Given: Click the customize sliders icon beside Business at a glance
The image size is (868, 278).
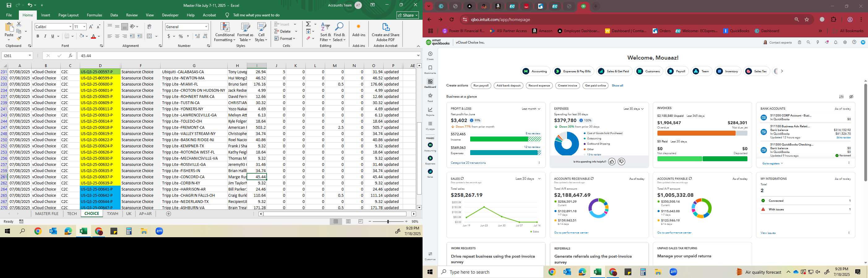Looking at the screenshot, I should click(x=841, y=97).
